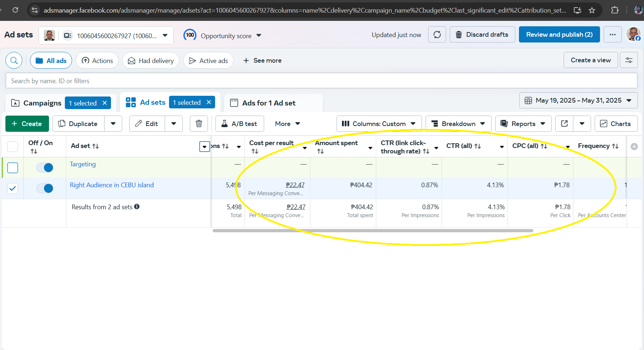
Task: Click the info icon beside Results from 2 ad sets
Action: tap(137, 207)
